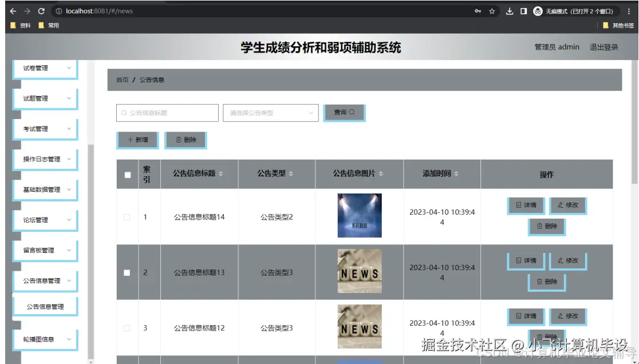Toggle the browser side panel icon
Viewport: 639px width, 364px height.
coord(524,11)
